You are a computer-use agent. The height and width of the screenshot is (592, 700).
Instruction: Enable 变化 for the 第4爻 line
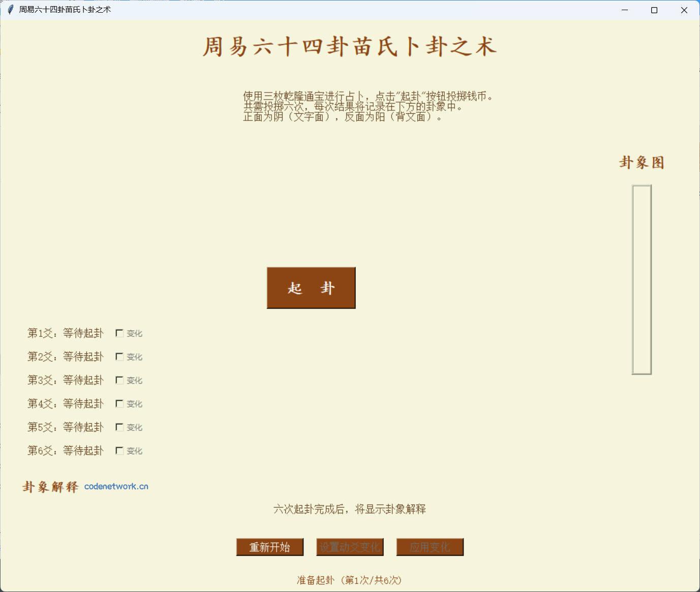119,403
